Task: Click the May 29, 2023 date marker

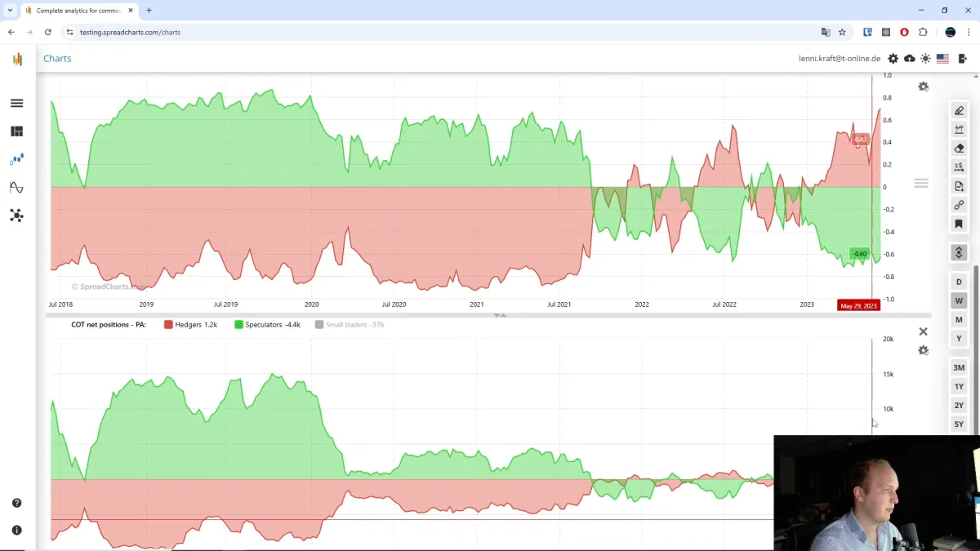Action: tap(859, 304)
